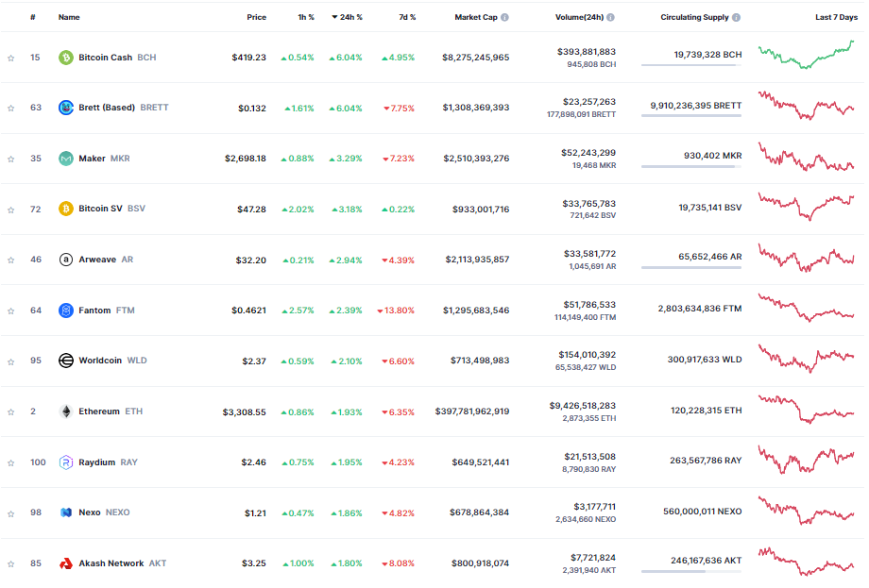
Task: Click Worldcoin volume $154,010,392
Action: (588, 354)
